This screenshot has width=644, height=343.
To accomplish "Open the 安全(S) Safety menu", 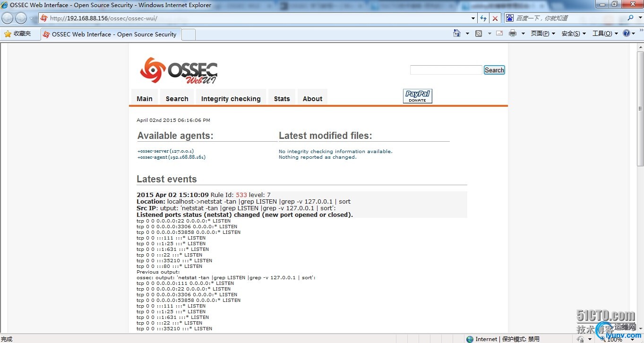I will [574, 34].
